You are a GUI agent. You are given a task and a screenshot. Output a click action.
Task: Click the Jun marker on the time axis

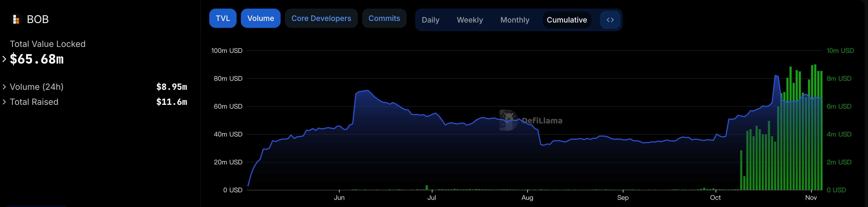point(339,198)
